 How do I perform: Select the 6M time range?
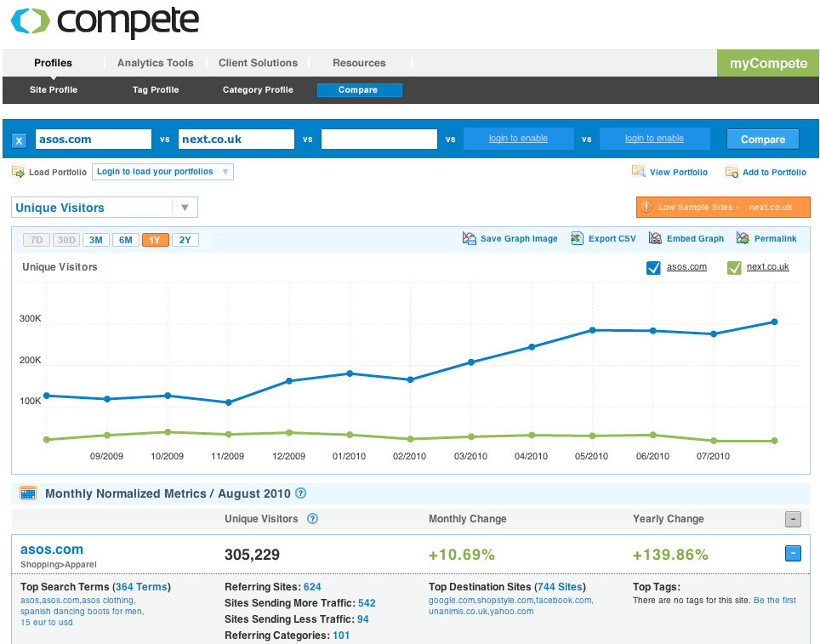tap(126, 240)
